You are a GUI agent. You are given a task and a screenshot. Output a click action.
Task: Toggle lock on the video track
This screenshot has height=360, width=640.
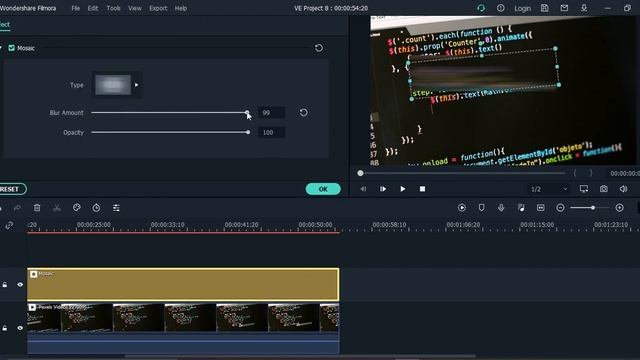(5, 328)
